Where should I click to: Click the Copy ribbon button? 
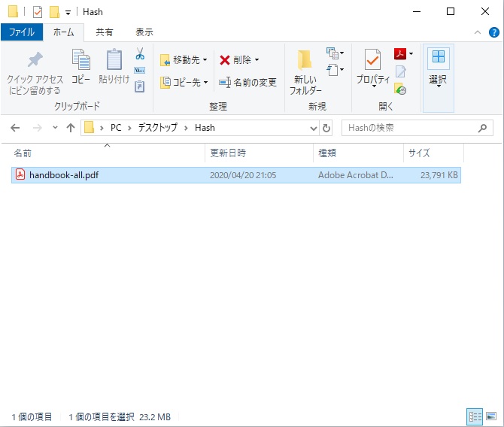[x=80, y=66]
